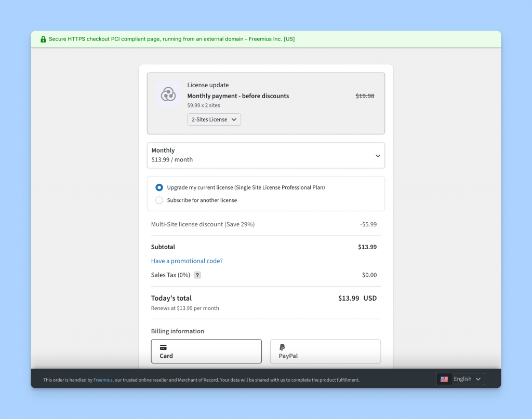Click the PayPal logo icon
The image size is (532, 419).
(282, 348)
